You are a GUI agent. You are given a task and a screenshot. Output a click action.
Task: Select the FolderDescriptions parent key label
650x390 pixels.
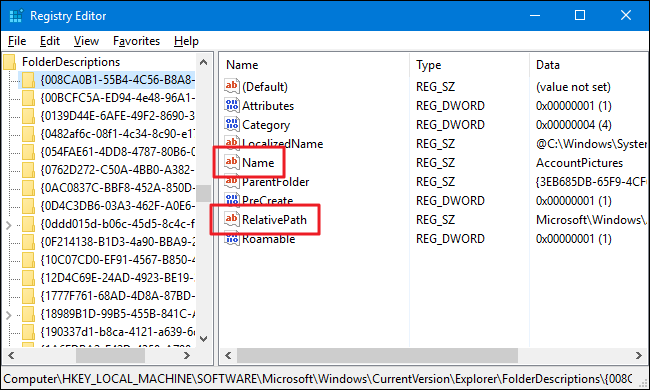(71, 62)
